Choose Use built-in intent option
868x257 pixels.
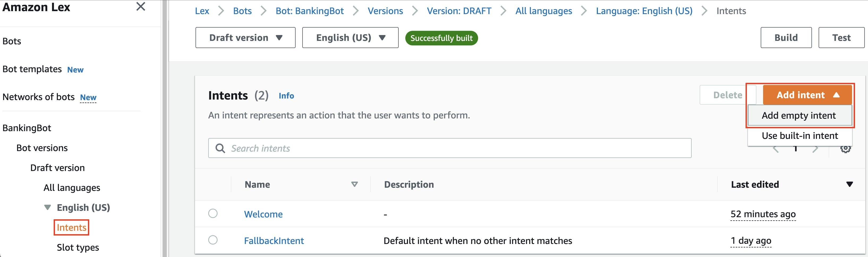799,136
